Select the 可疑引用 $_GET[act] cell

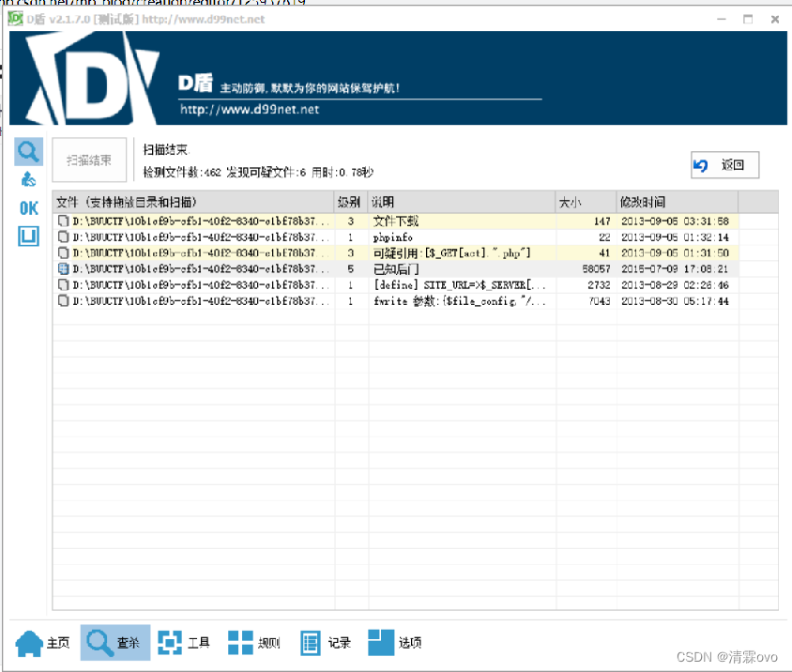click(x=462, y=252)
